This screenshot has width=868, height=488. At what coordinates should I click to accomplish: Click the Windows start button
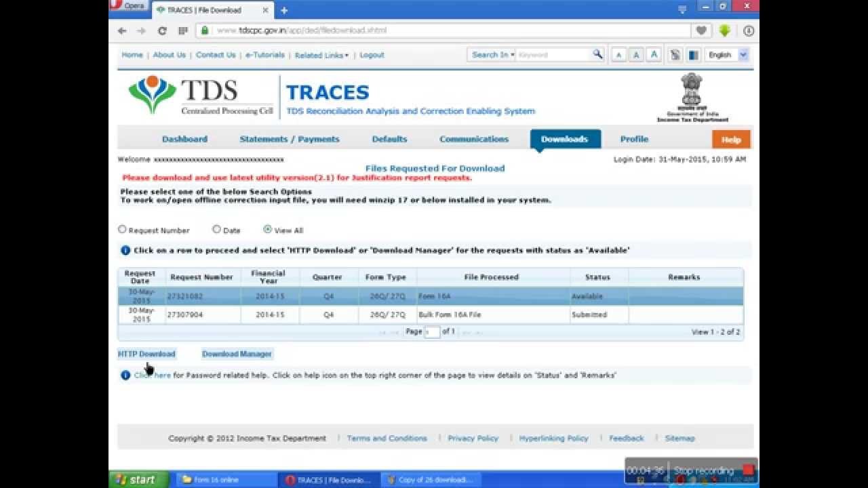[x=139, y=479]
